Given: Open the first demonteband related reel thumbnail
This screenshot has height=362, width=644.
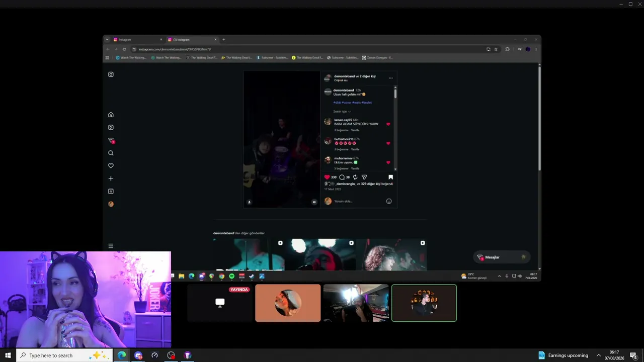Looking at the screenshot, I should click(x=249, y=255).
